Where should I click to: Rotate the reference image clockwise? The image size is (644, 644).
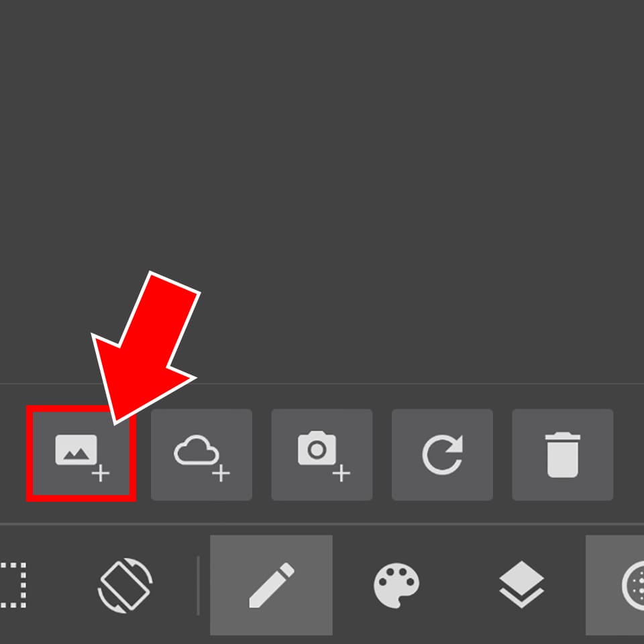(x=442, y=455)
